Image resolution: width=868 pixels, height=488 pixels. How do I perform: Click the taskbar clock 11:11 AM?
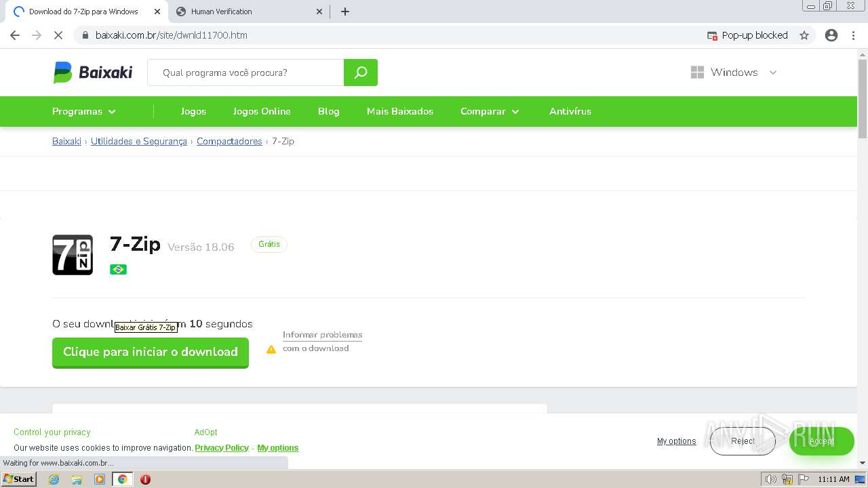pyautogui.click(x=833, y=479)
